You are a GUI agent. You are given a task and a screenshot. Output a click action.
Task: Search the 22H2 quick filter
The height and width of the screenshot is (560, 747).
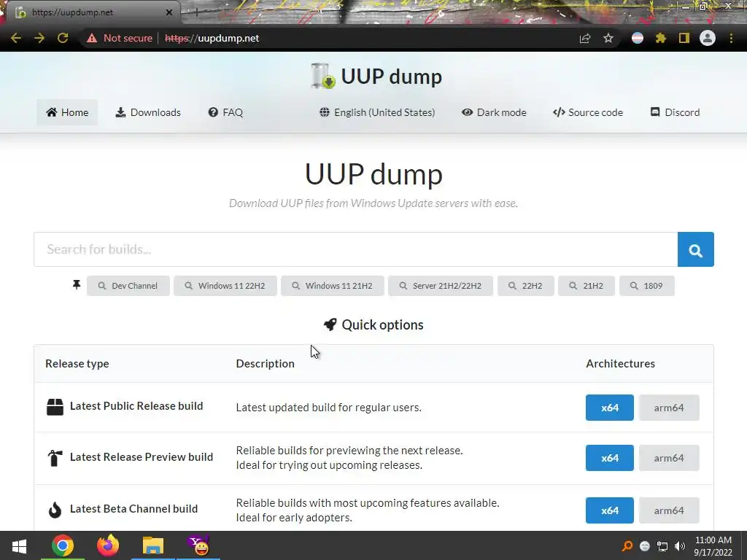[526, 286]
